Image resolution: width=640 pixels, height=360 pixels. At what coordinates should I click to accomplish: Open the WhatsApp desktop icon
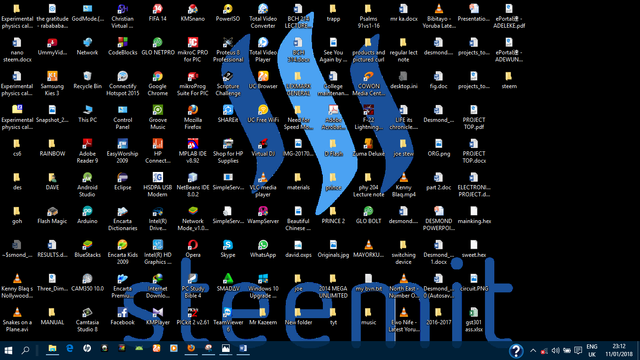[263, 249]
